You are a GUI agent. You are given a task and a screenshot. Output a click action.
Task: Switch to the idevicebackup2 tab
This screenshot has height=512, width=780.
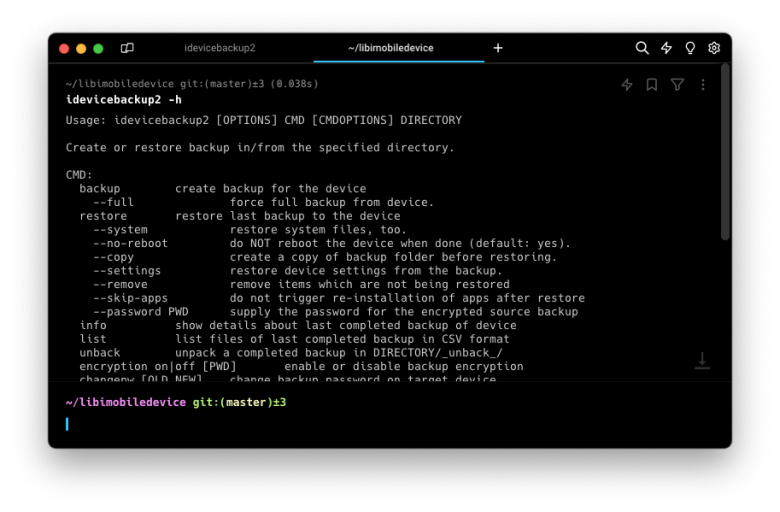(219, 48)
